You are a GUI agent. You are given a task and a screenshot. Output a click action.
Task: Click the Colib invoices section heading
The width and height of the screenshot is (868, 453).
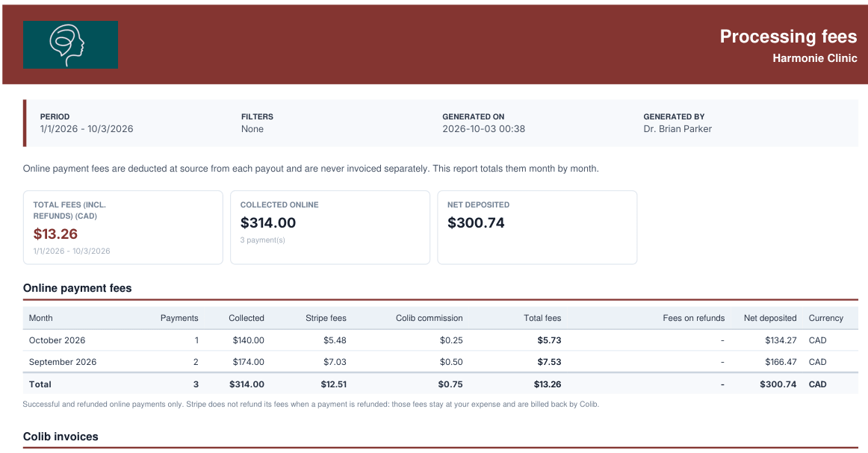61,437
